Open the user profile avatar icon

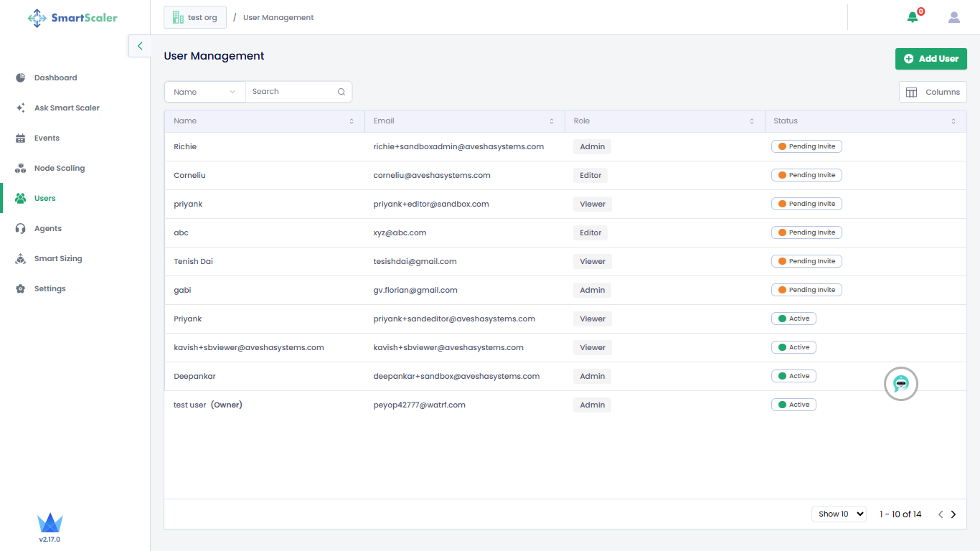pyautogui.click(x=953, y=17)
